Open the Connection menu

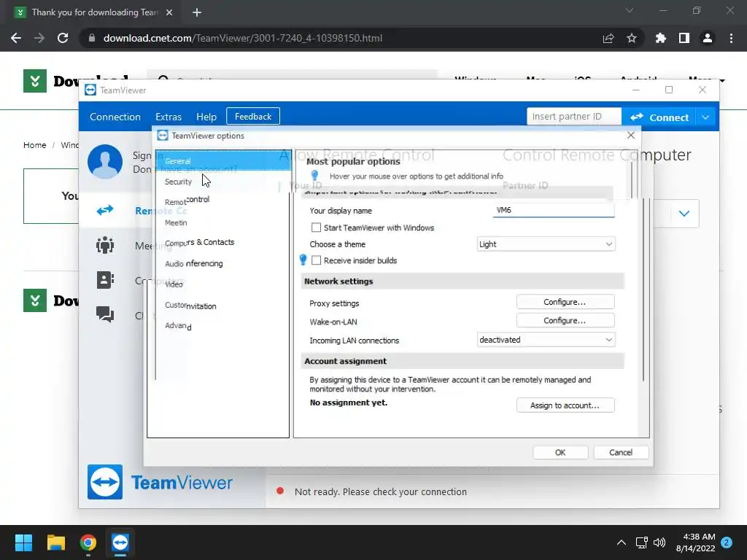(x=115, y=117)
